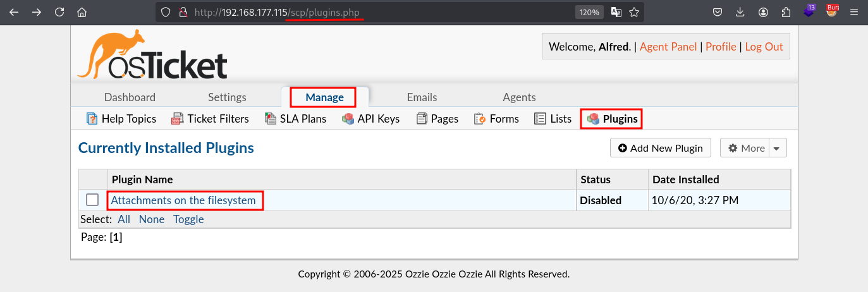Open API Keys in the submenu
Screen dimensions: 868x292
click(x=370, y=118)
